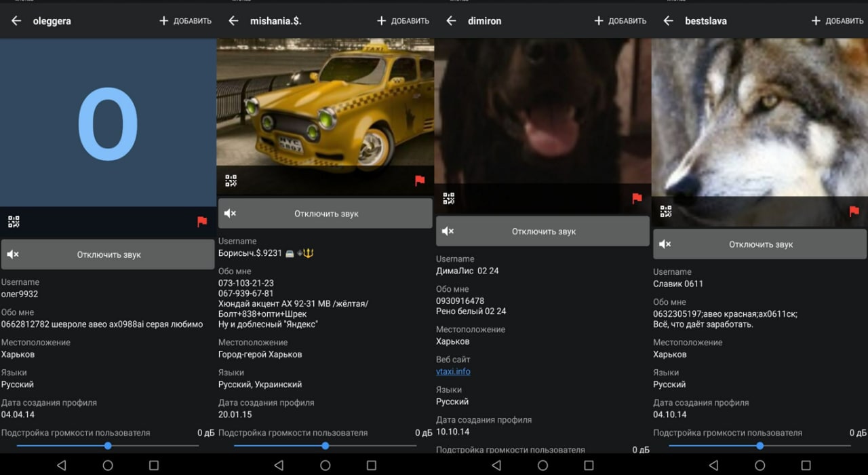Open the QR code of the oleggera profile
This screenshot has height=475, width=868.
[14, 221]
